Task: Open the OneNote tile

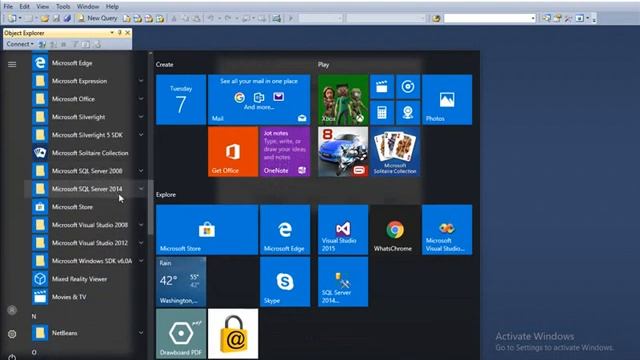Action: pos(285,152)
